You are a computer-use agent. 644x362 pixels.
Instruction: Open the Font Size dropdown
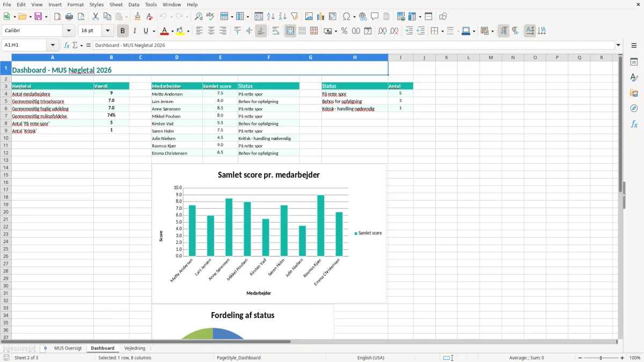pos(107,31)
